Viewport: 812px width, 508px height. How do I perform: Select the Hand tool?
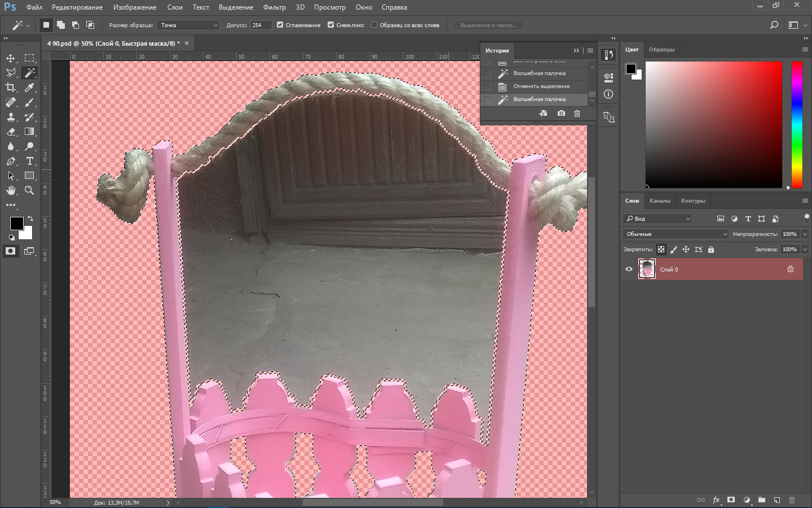11,190
